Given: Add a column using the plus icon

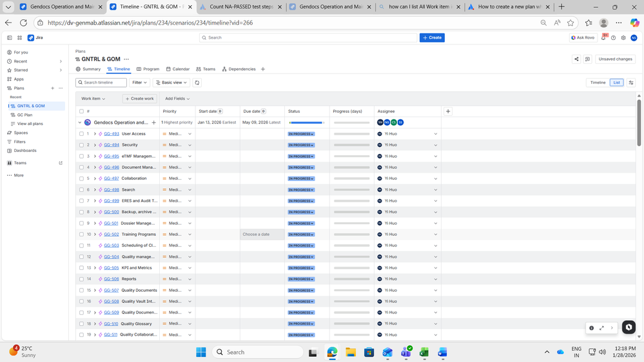Looking at the screenshot, I should tap(448, 111).
